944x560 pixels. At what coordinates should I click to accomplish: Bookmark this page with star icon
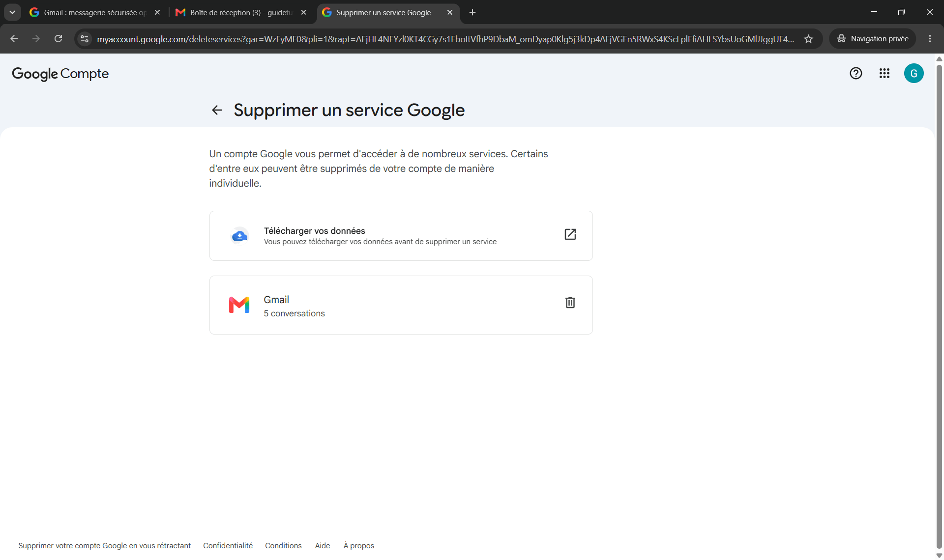coord(808,39)
